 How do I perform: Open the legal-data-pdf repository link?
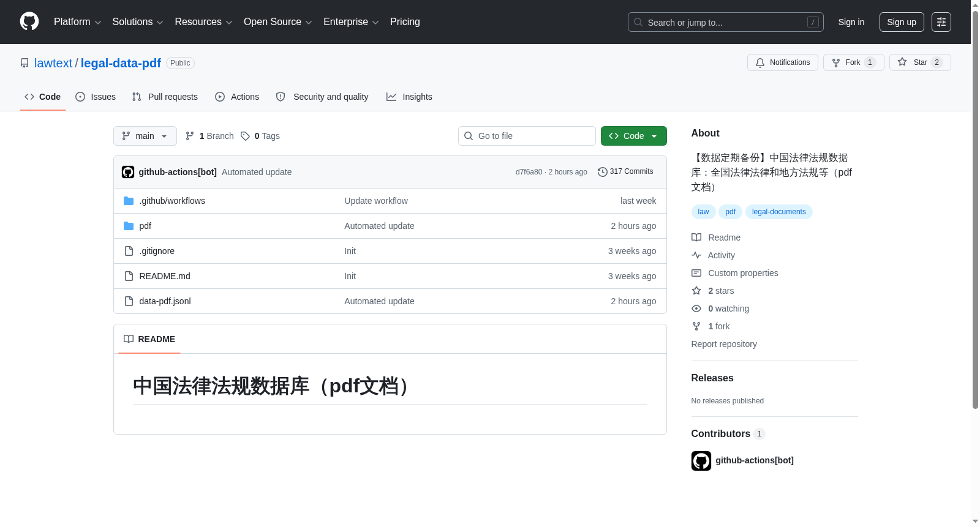[121, 63]
